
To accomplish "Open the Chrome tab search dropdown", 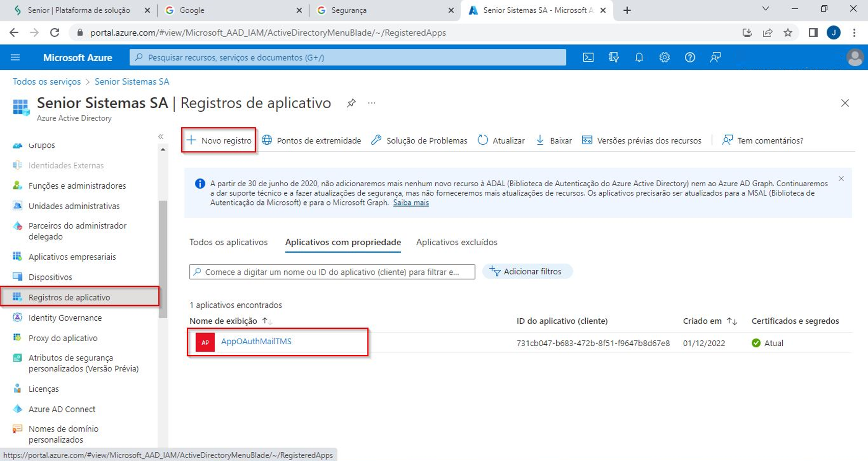I will (765, 9).
